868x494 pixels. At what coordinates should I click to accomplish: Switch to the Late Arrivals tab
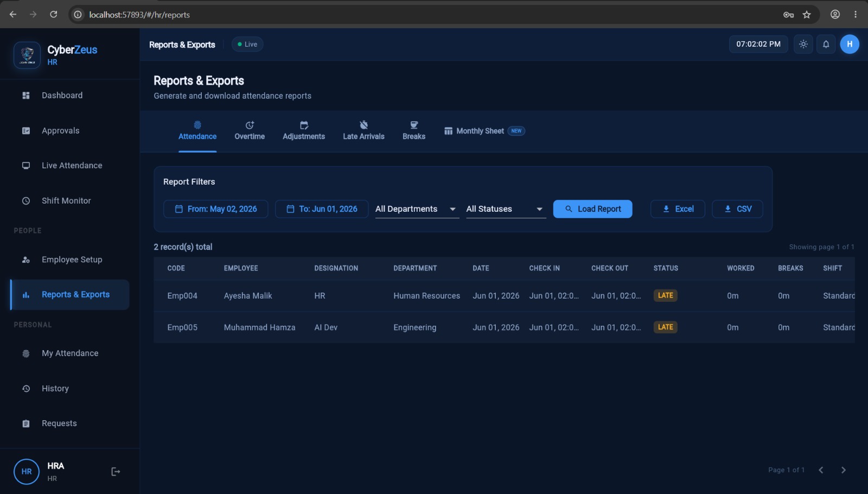point(363,131)
